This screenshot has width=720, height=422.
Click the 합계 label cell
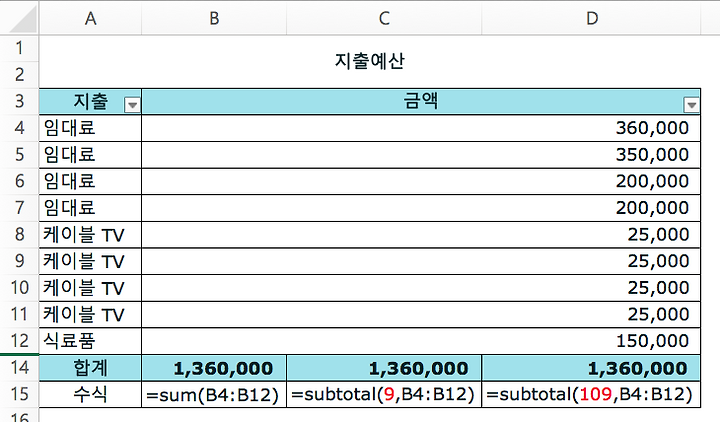(90, 368)
